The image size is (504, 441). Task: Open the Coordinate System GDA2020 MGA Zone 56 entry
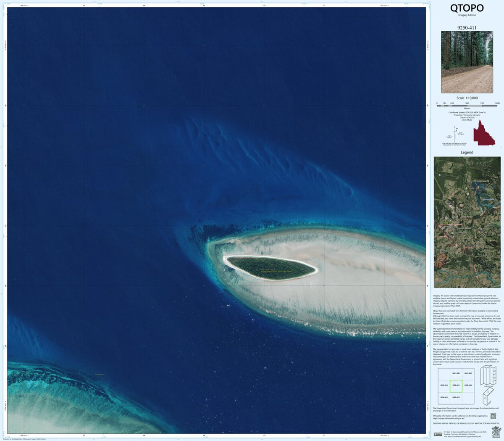pyautogui.click(x=467, y=112)
